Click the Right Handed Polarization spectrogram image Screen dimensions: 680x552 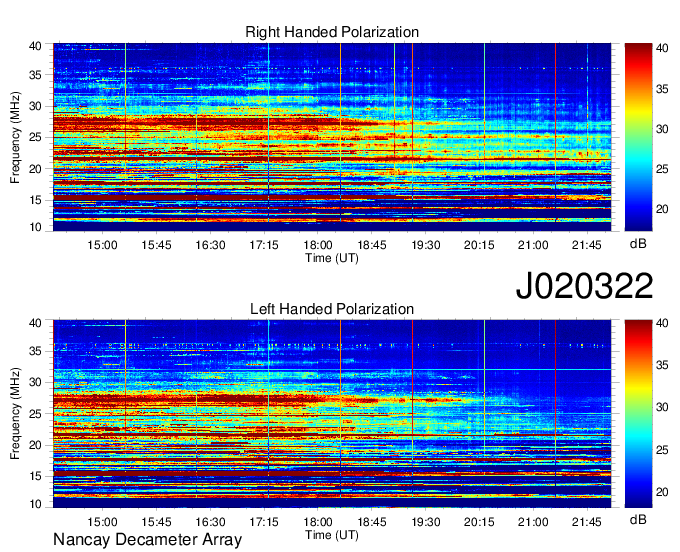pyautogui.click(x=332, y=137)
